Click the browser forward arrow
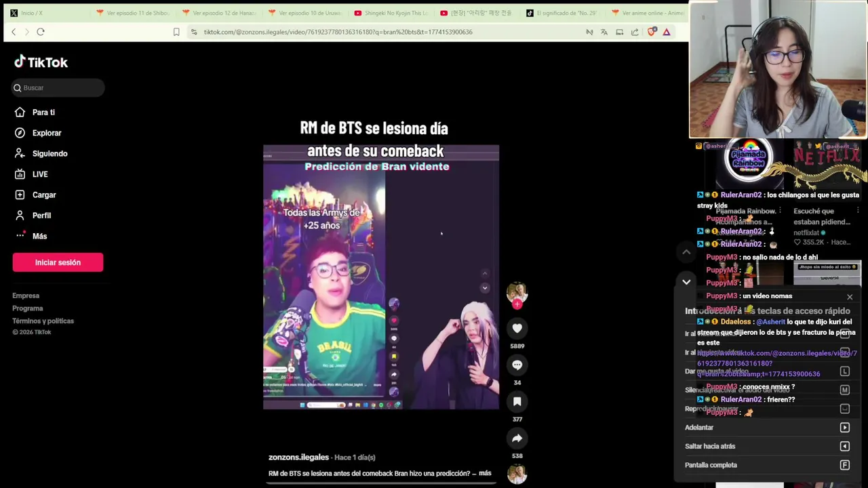The height and width of the screenshot is (488, 868). click(27, 32)
